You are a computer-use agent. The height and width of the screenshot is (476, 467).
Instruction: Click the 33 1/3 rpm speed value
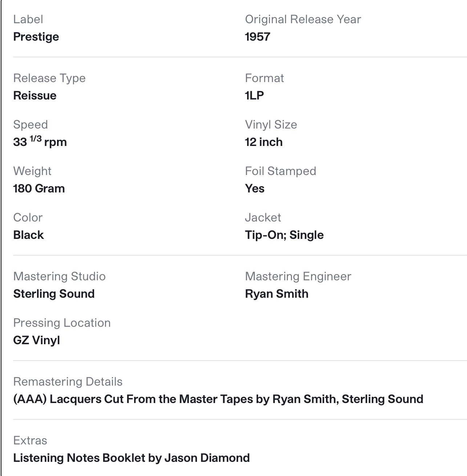(x=40, y=141)
